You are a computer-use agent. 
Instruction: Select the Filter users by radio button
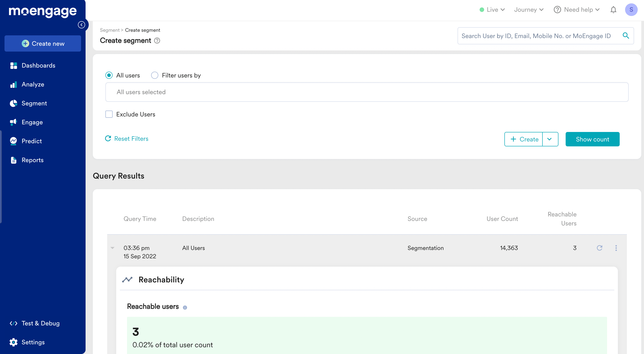[155, 75]
